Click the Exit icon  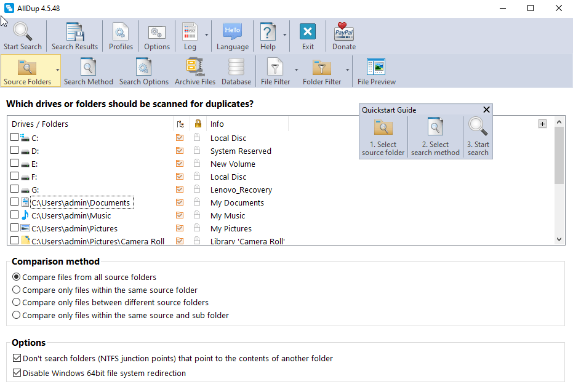coord(307,31)
